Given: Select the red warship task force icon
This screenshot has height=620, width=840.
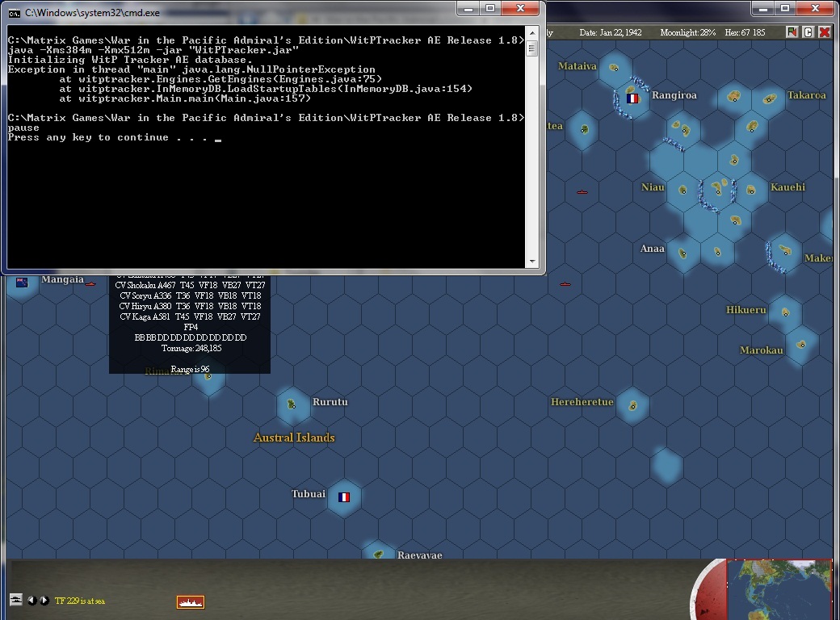Looking at the screenshot, I should pyautogui.click(x=190, y=601).
